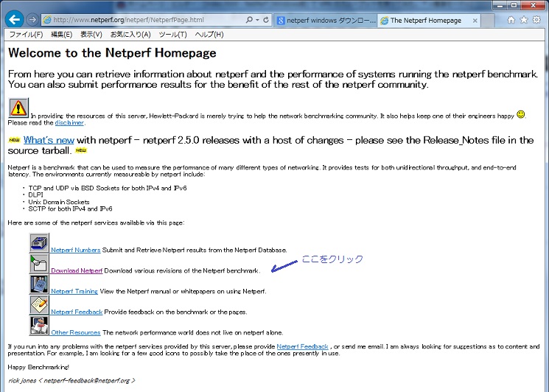
Task: Open the address bar dropdown arrow
Action: 257,20
